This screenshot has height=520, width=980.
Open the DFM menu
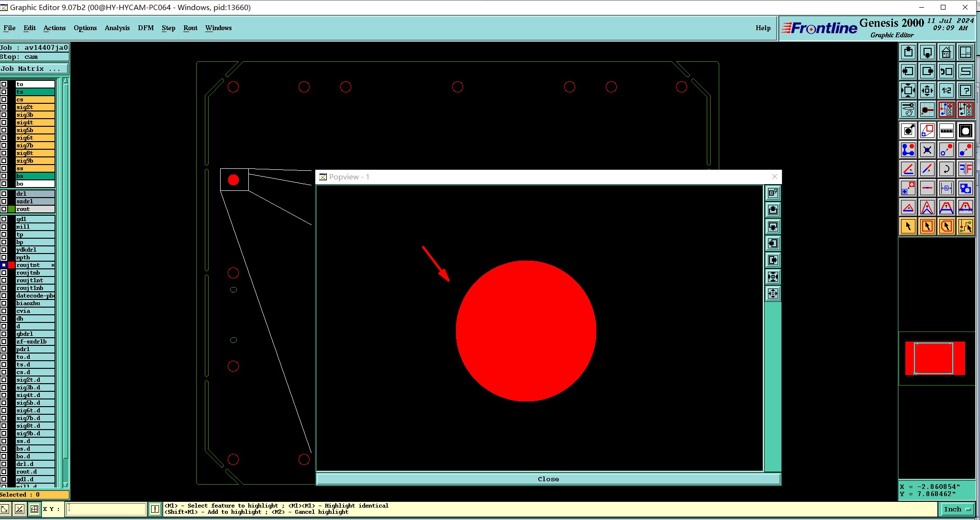[x=145, y=28]
